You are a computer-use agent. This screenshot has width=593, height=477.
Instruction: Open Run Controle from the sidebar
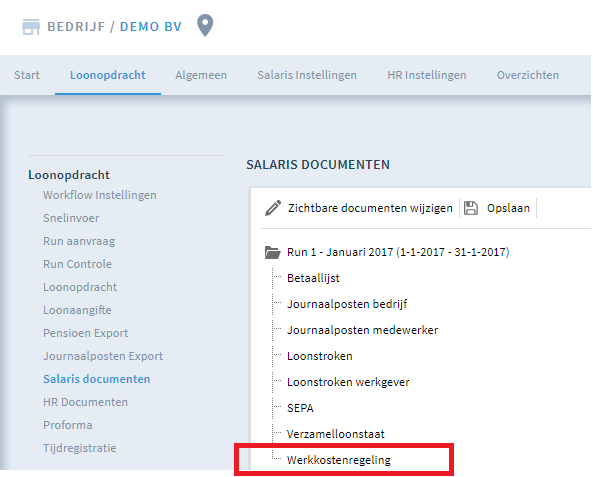78,264
